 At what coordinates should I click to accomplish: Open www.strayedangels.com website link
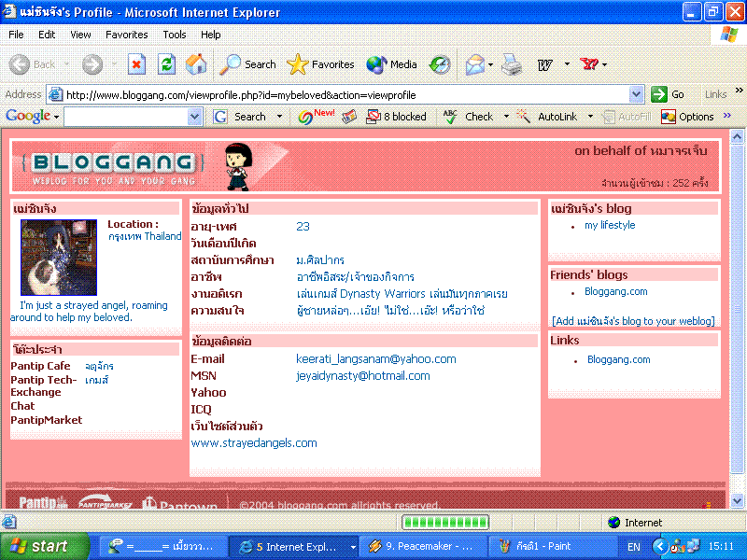pos(254,442)
